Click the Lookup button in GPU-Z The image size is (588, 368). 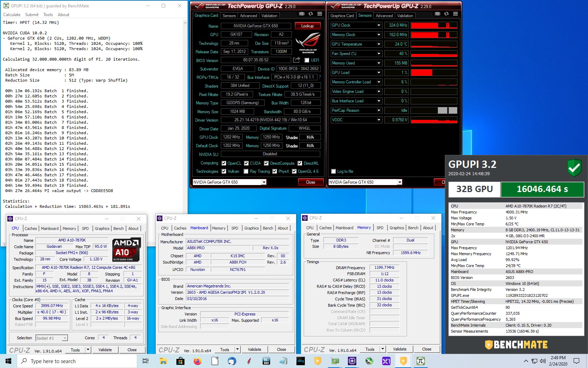307,26
